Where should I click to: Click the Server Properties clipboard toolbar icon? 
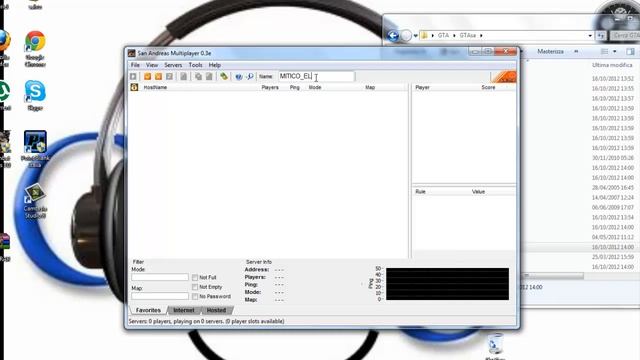(209, 76)
